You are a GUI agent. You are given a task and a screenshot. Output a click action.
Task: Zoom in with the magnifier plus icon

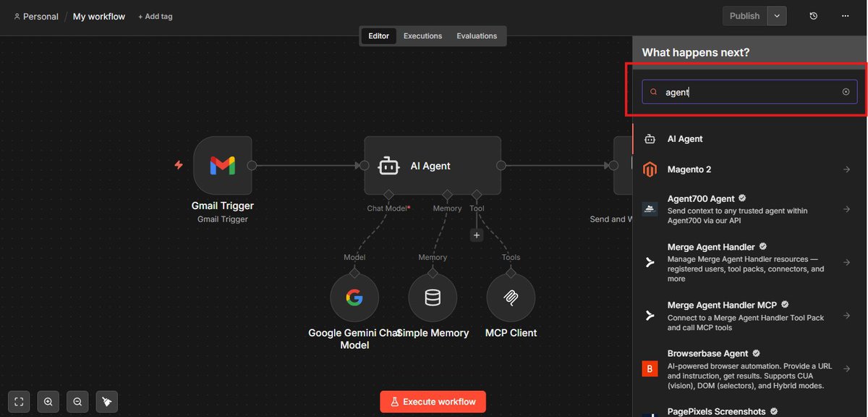click(x=48, y=401)
